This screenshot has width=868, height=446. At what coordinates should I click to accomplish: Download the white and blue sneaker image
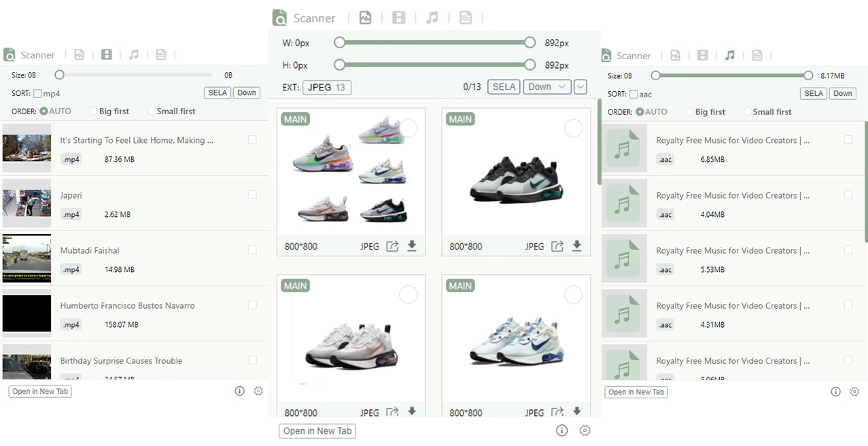coord(577,411)
